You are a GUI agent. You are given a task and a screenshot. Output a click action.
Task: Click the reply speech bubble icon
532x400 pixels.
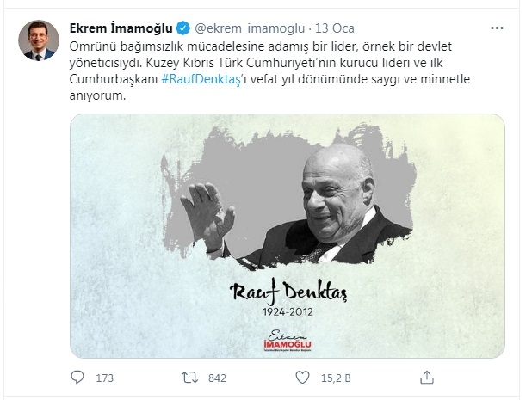(x=77, y=377)
